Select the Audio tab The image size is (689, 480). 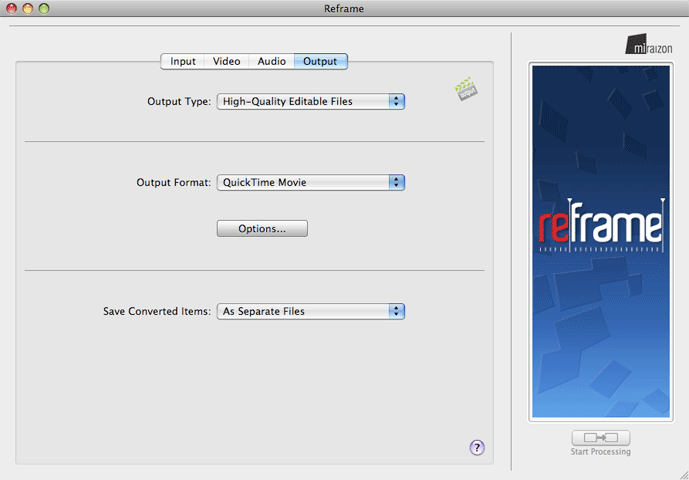pos(271,61)
